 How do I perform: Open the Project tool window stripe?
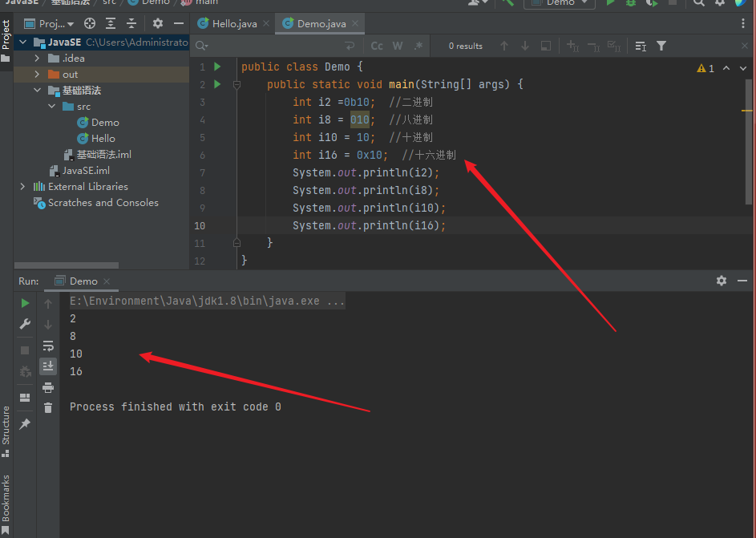coord(6,41)
